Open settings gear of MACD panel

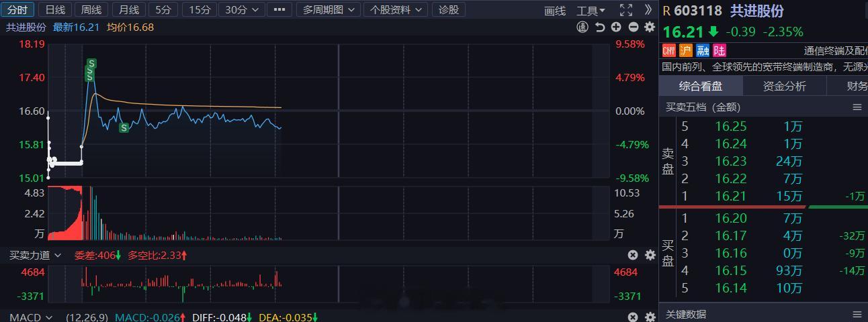[650, 317]
